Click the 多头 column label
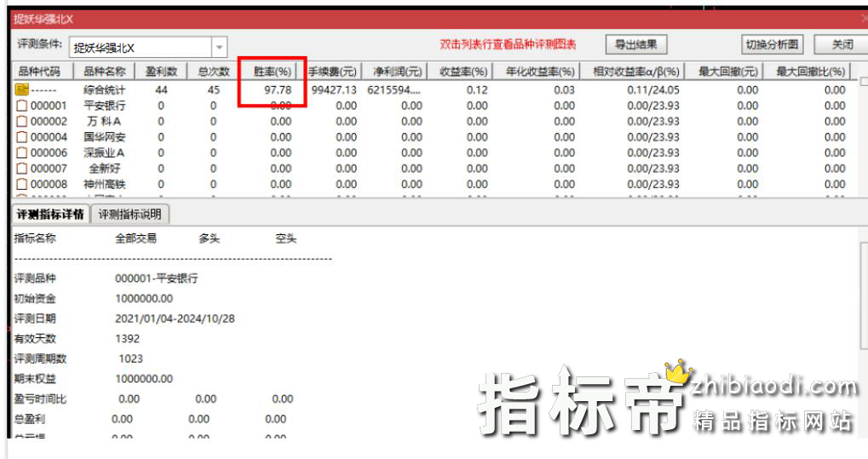Screen dimensions: 868x459 click(x=210, y=238)
